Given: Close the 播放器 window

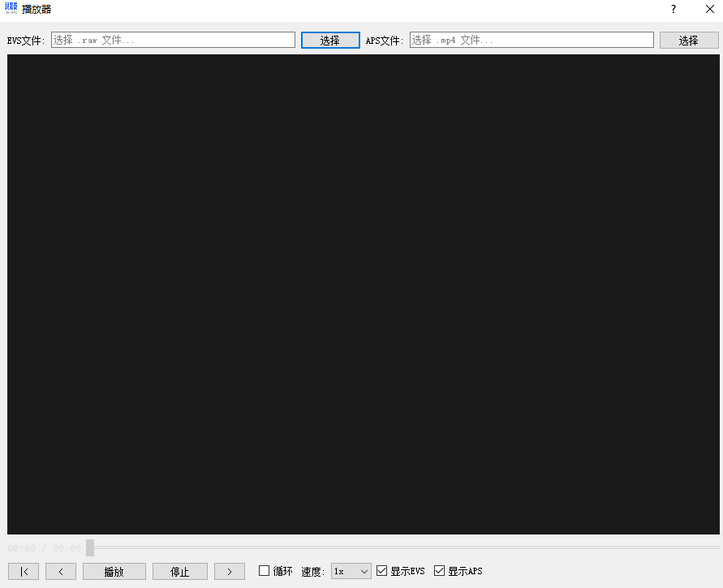Looking at the screenshot, I should pos(710,9).
